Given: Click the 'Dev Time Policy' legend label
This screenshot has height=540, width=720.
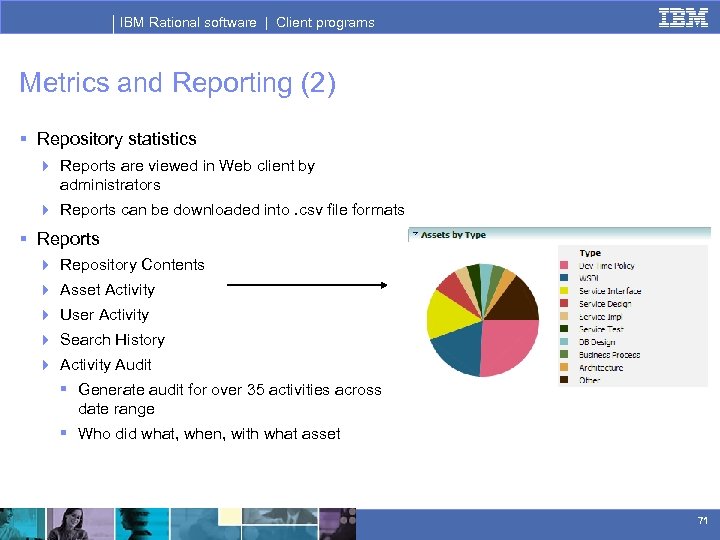Looking at the screenshot, I should tap(607, 266).
